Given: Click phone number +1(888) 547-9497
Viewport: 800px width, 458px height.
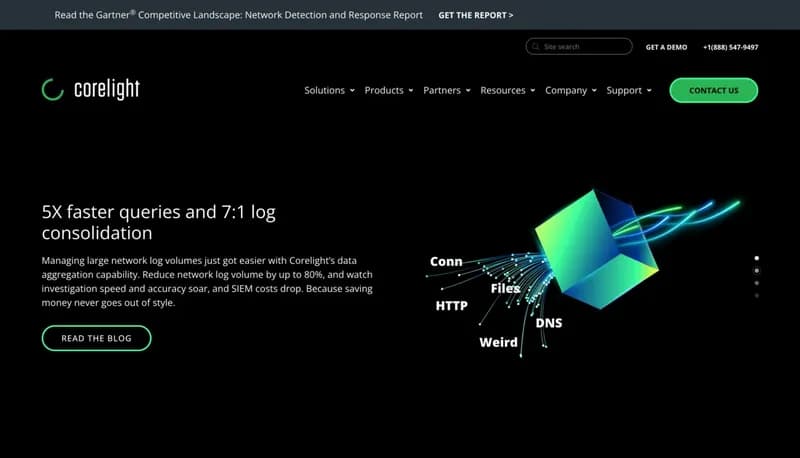Looking at the screenshot, I should (x=731, y=47).
